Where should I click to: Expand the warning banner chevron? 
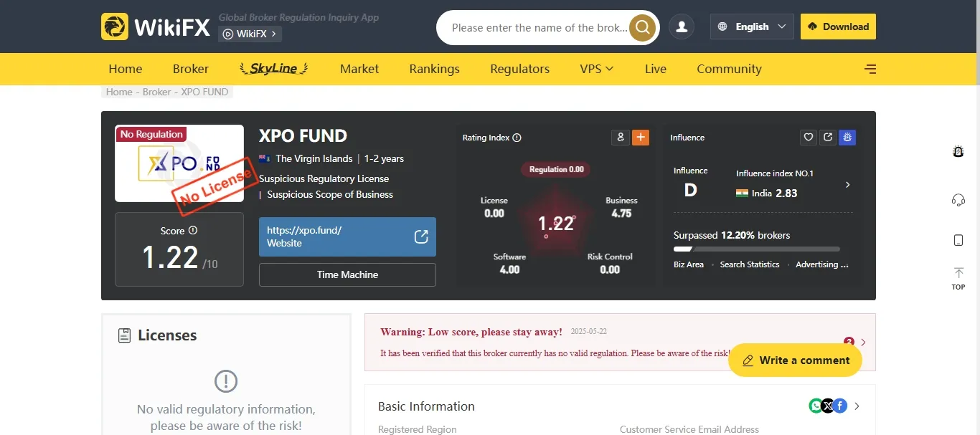click(x=863, y=343)
